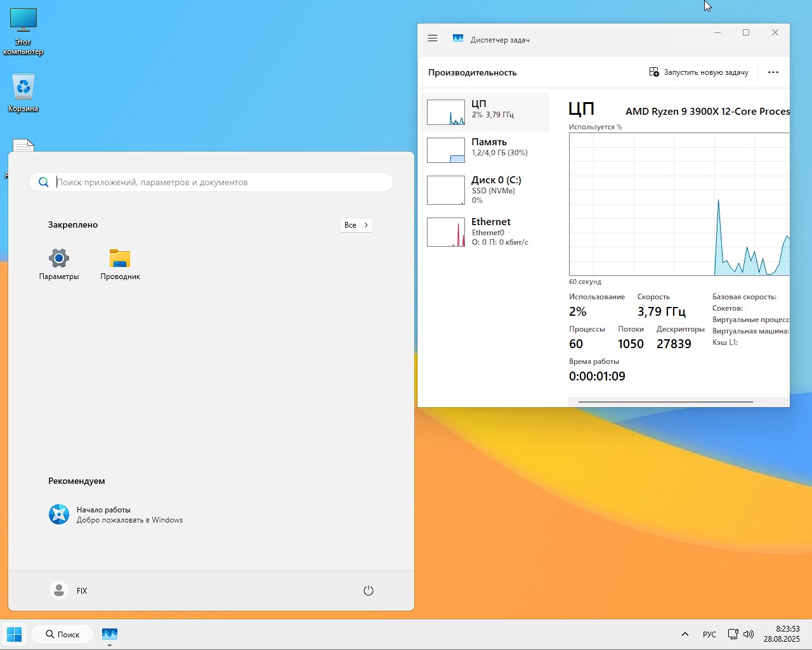Click the ЦП mini graph thumbnail
Screen dimensions: 812x650
point(446,112)
